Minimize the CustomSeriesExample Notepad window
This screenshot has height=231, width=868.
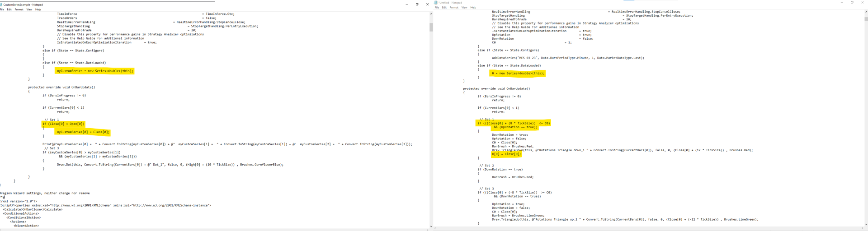(406, 4)
